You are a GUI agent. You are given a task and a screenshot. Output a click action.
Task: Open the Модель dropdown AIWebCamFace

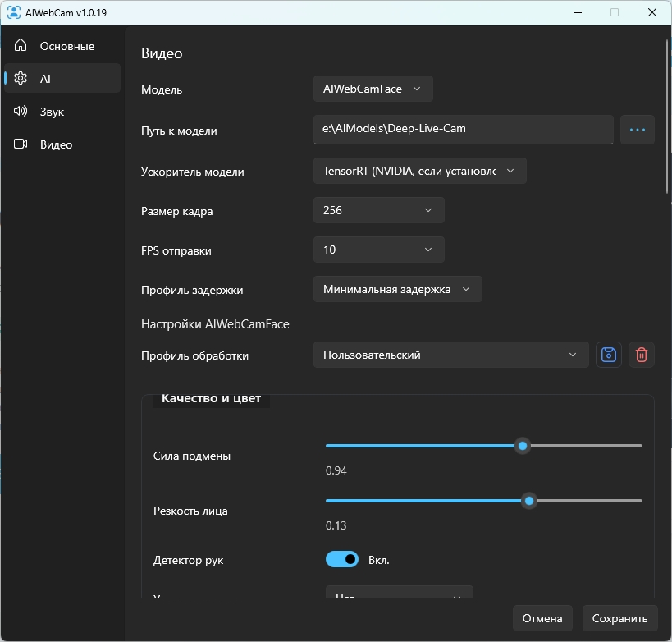373,89
